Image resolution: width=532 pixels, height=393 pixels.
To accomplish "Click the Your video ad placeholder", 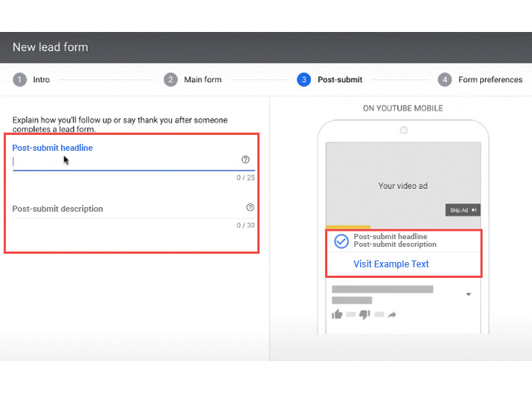I will [403, 186].
